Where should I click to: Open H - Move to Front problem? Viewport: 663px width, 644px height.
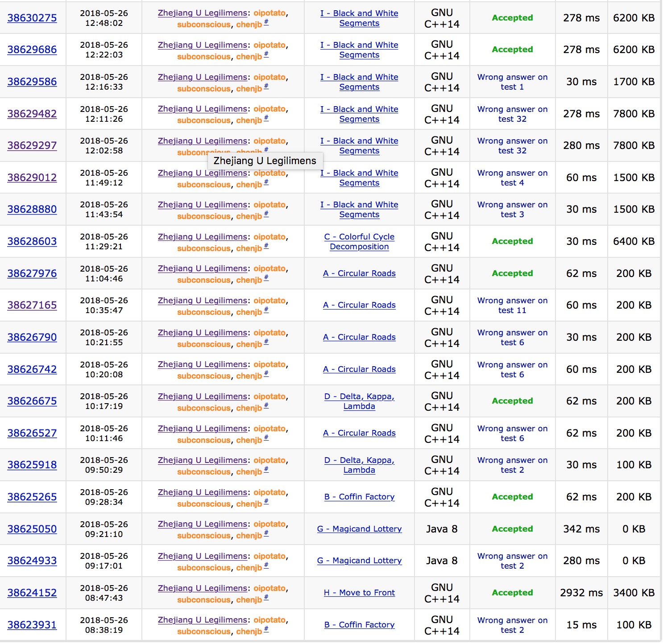(359, 593)
